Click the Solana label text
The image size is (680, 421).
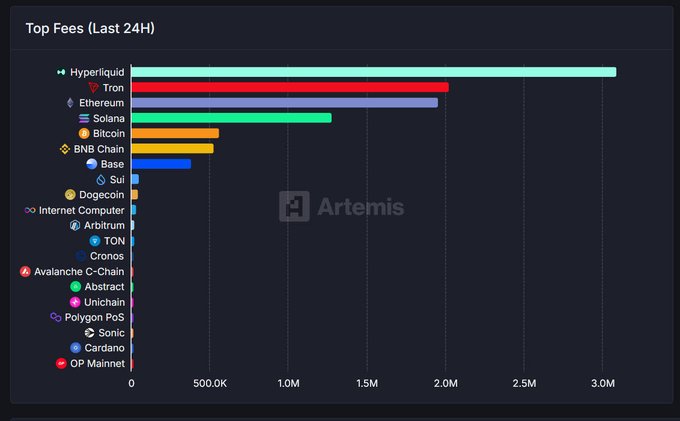click(109, 118)
